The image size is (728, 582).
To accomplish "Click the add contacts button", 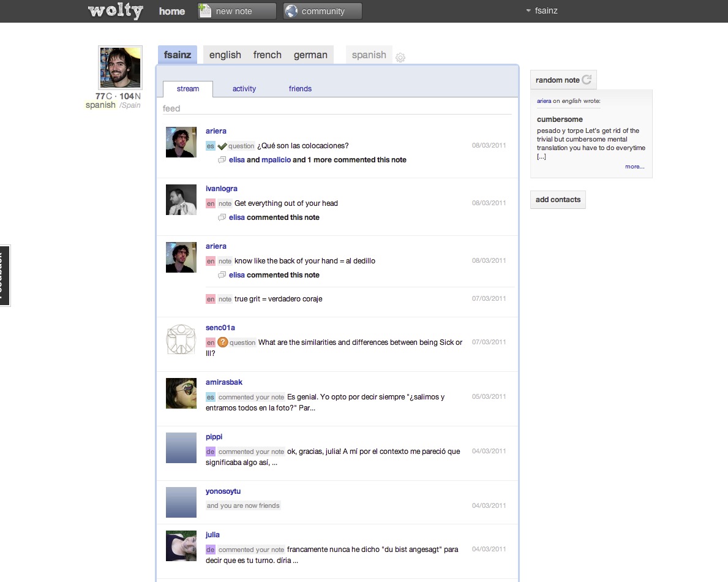I will pos(558,200).
